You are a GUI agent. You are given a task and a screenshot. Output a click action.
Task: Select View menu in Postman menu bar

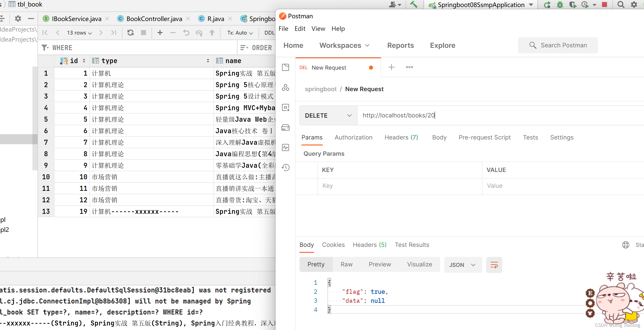(x=318, y=29)
